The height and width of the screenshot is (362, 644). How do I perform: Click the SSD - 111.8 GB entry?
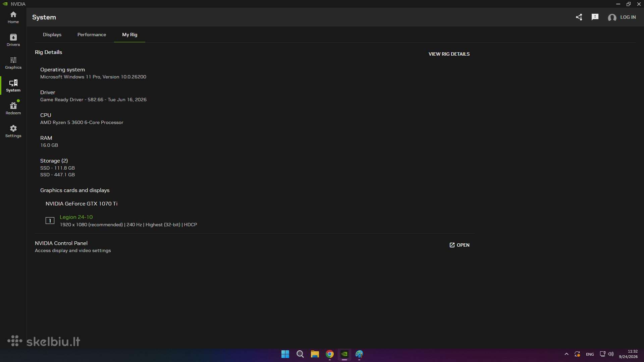pyautogui.click(x=57, y=168)
